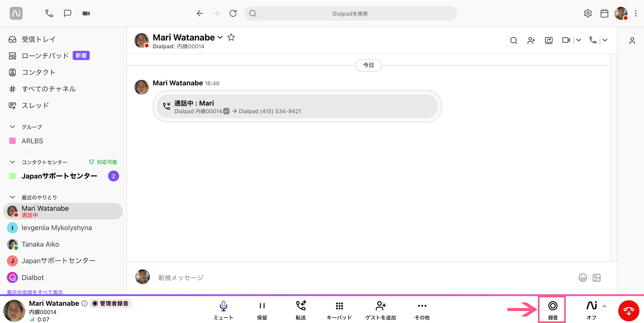Screen dimensions: 644x323
Task: Click the Dialpad Ai logo icon
Action: (16, 13)
